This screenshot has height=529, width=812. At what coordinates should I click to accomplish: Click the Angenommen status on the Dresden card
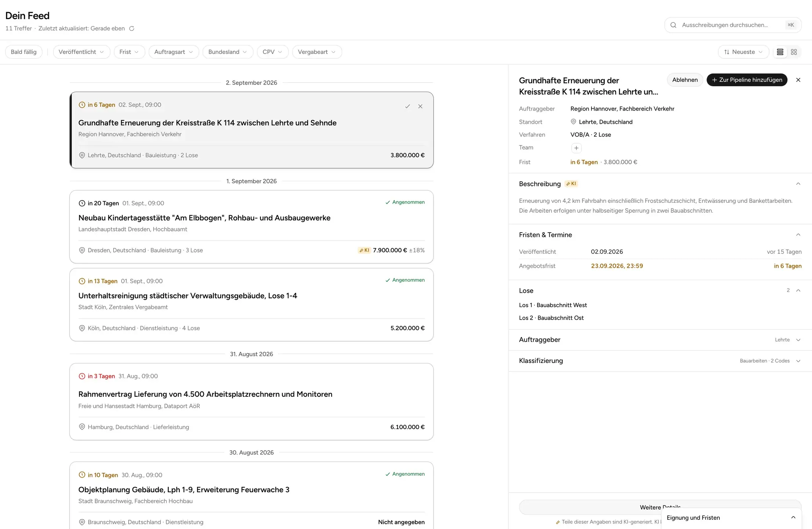(x=405, y=202)
